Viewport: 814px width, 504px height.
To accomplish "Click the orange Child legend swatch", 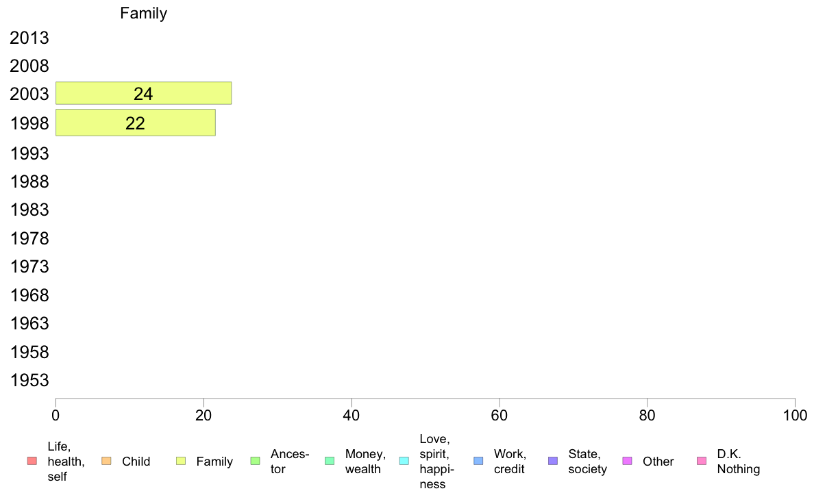I will pyautogui.click(x=106, y=461).
